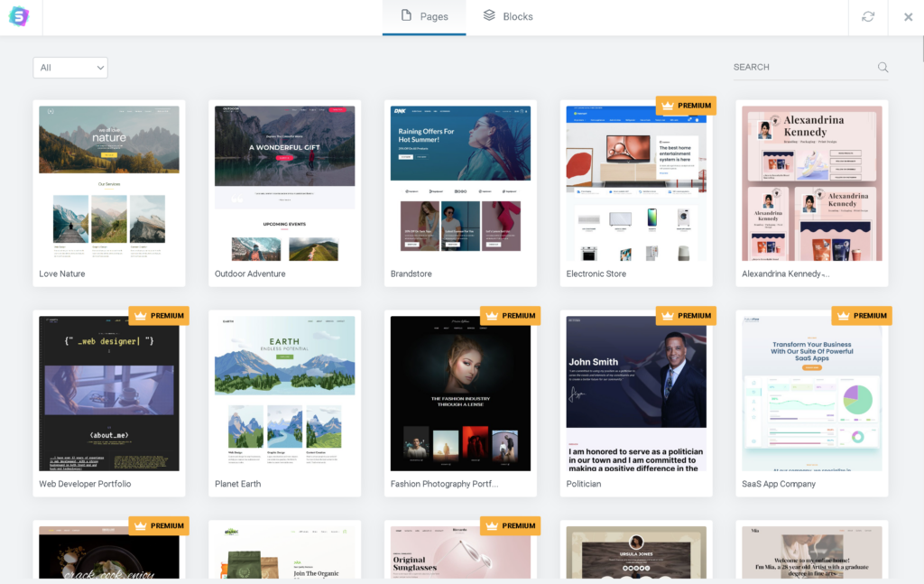The image size is (924, 584).
Task: Click the Starter Templates logo icon
Action: pyautogui.click(x=19, y=17)
